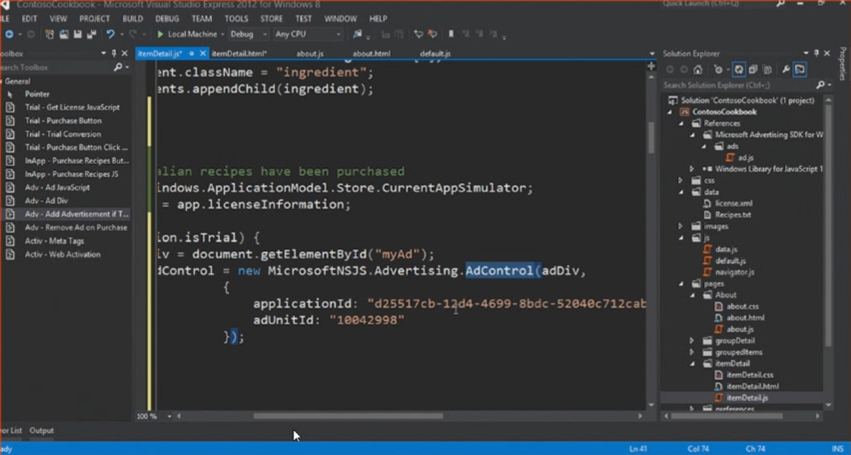Click the Open File toolbar icon
851x455 pixels.
pos(63,34)
